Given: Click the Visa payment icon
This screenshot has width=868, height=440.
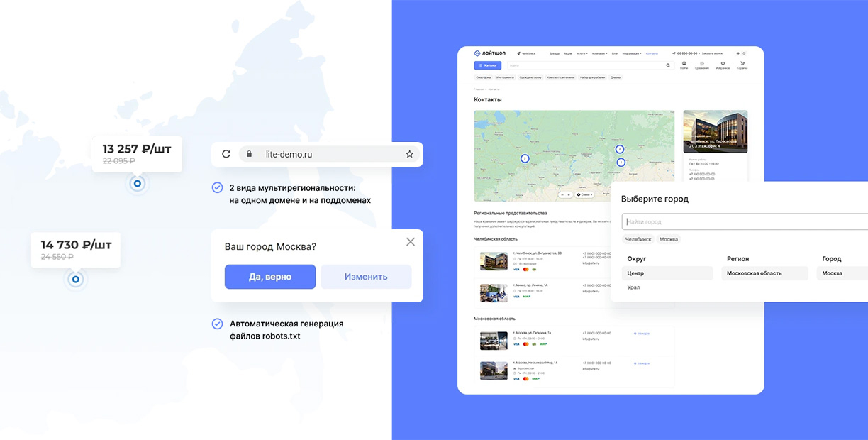Looking at the screenshot, I should click(x=517, y=269).
